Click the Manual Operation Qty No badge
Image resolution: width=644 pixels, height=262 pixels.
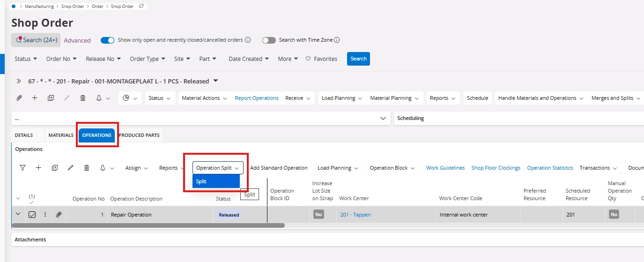(614, 215)
